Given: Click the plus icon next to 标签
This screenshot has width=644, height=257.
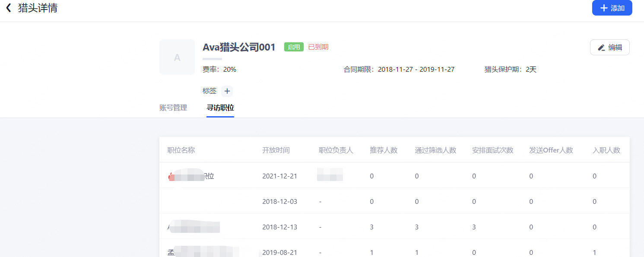Looking at the screenshot, I should point(227,91).
